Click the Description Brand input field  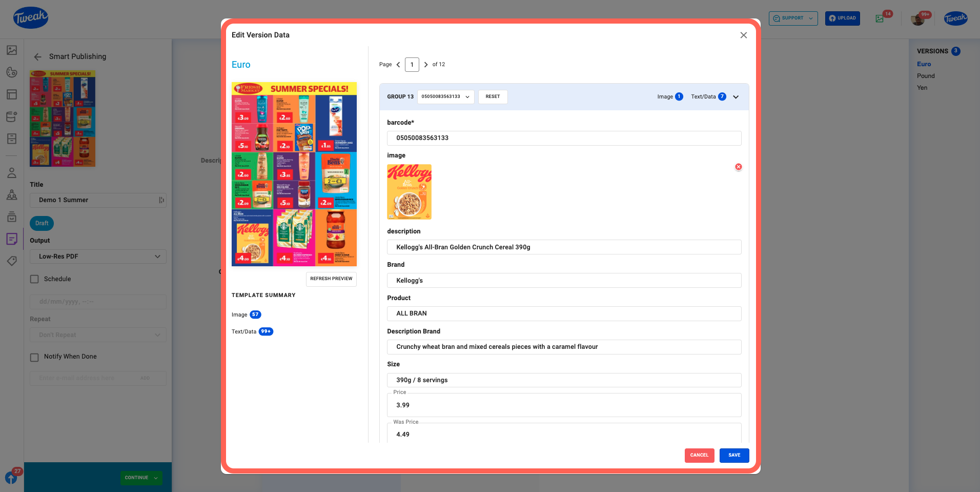click(564, 347)
